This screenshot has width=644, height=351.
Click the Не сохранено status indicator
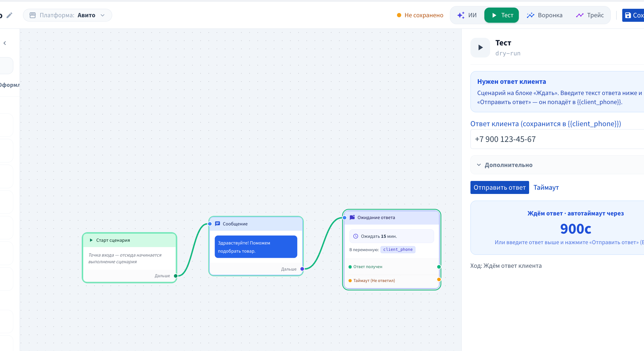(x=420, y=15)
